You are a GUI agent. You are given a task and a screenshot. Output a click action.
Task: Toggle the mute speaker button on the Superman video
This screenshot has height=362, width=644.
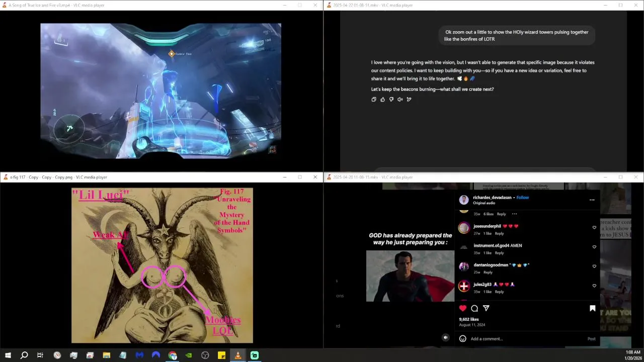(445, 337)
